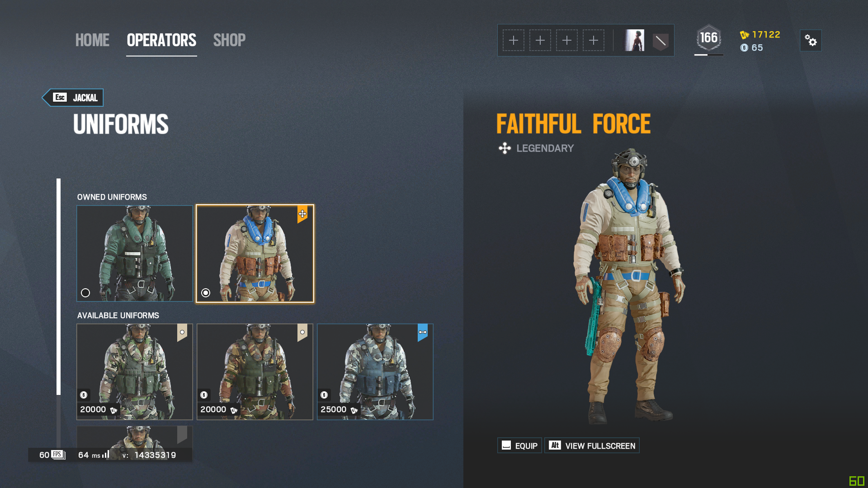Open the OPERATORS tab

pos(161,40)
